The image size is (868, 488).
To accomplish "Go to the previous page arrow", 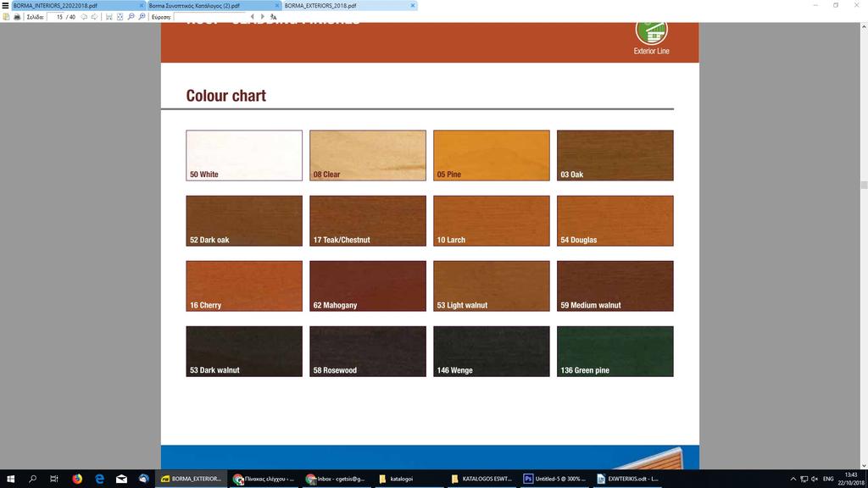I will point(84,17).
